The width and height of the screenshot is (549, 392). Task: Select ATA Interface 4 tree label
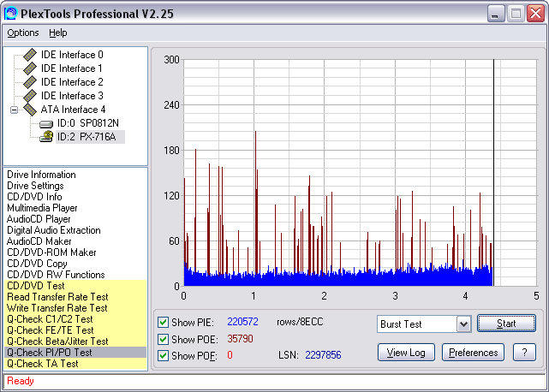(73, 110)
